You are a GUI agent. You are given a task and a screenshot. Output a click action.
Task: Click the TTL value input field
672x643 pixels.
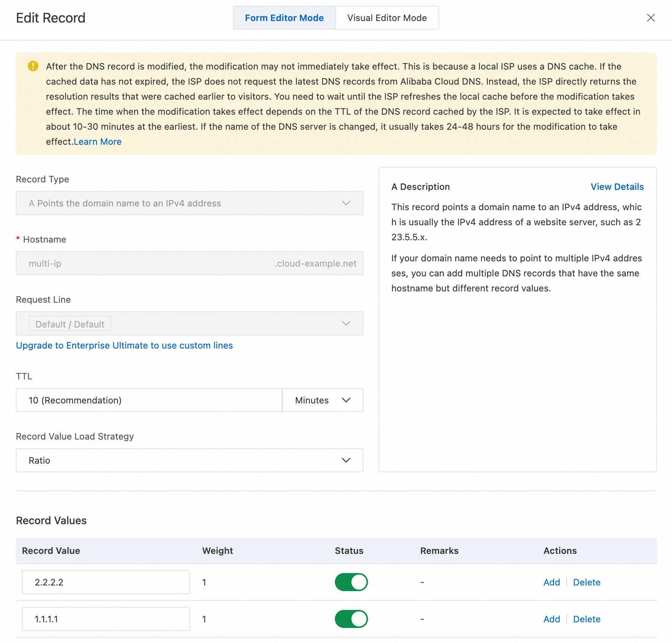tap(149, 400)
